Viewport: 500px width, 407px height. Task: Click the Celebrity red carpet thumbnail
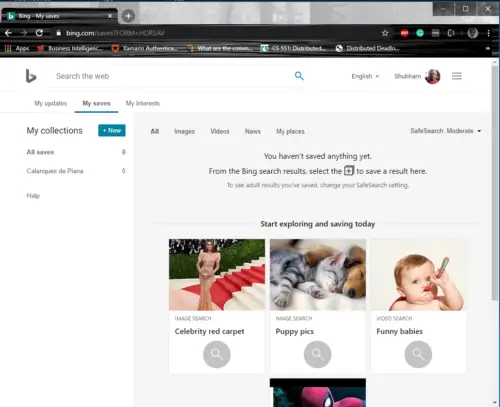217,275
